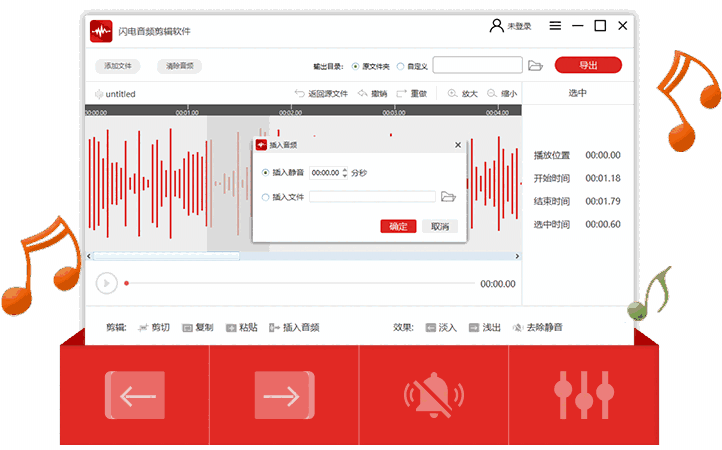Click the scrollbar left arrow

89,256
